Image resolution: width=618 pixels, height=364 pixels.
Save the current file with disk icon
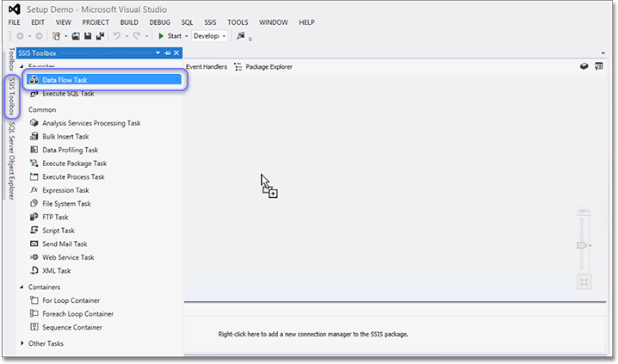point(88,36)
